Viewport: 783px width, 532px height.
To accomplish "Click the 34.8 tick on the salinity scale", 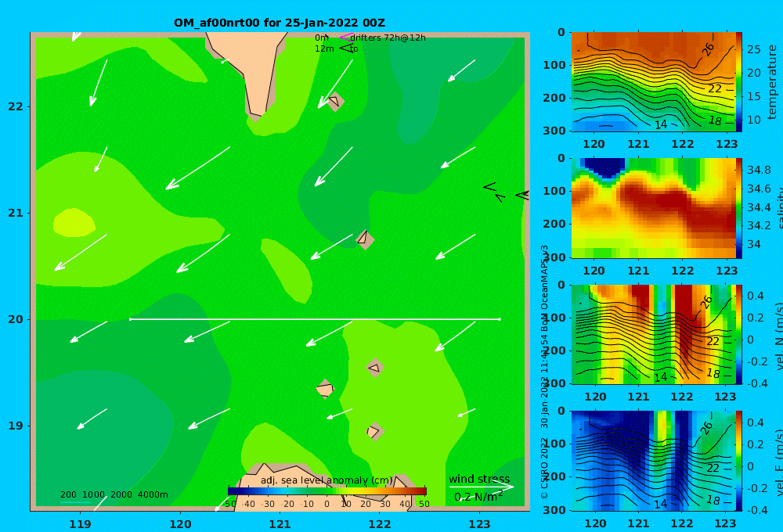I will click(758, 171).
